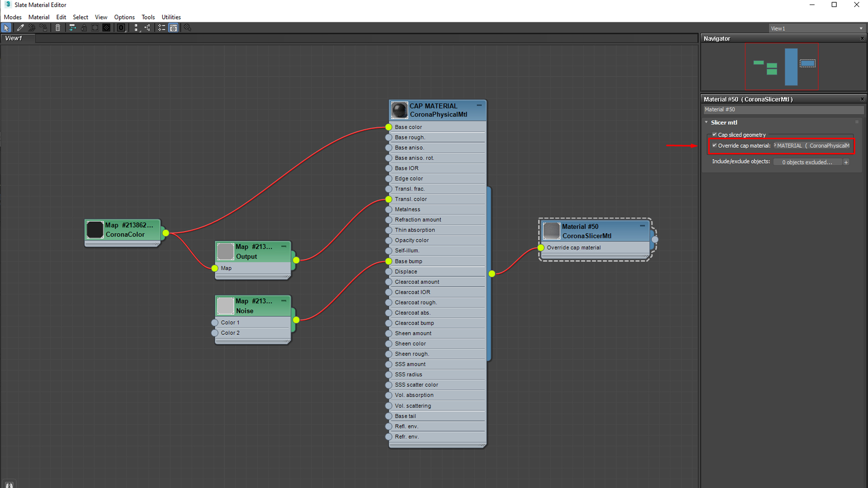Click Lay Out Children icon
The width and height of the screenshot is (868, 488).
pos(147,28)
